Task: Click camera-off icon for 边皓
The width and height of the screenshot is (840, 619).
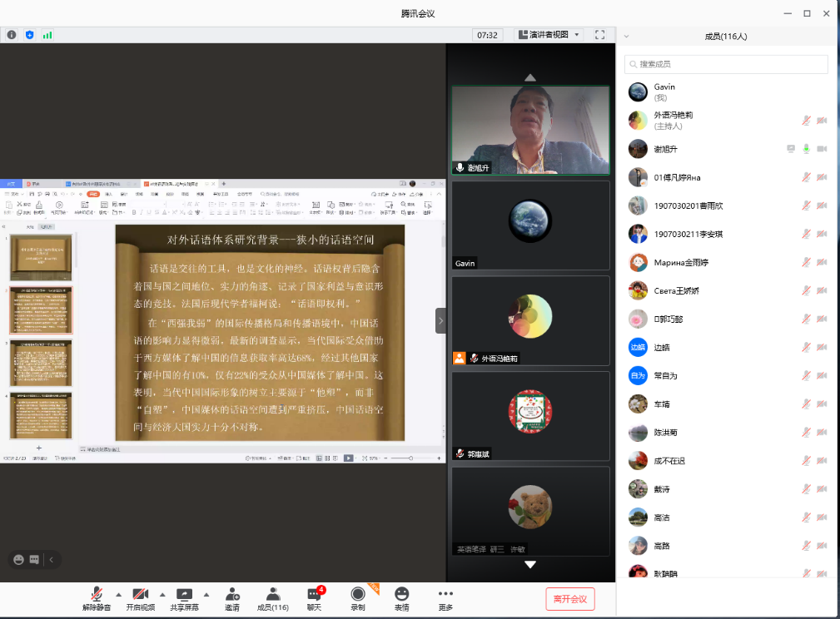Action: (x=822, y=348)
